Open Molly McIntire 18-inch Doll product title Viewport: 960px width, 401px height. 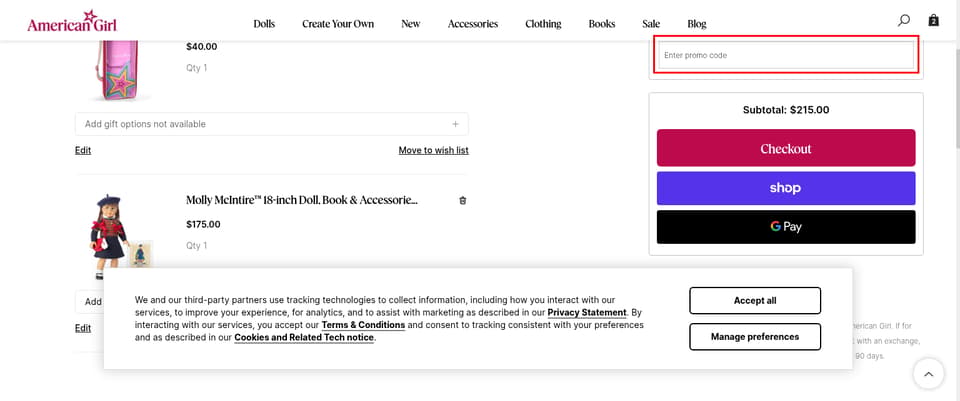tap(302, 200)
